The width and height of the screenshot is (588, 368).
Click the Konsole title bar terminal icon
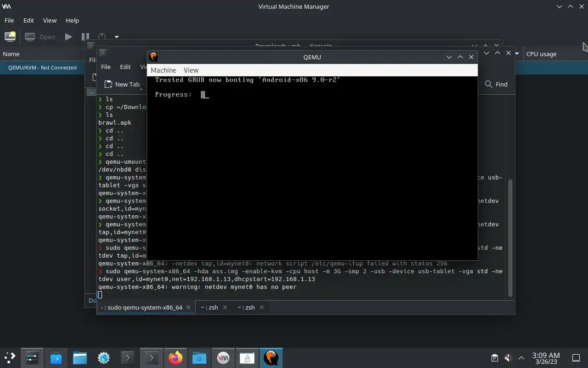[103, 53]
